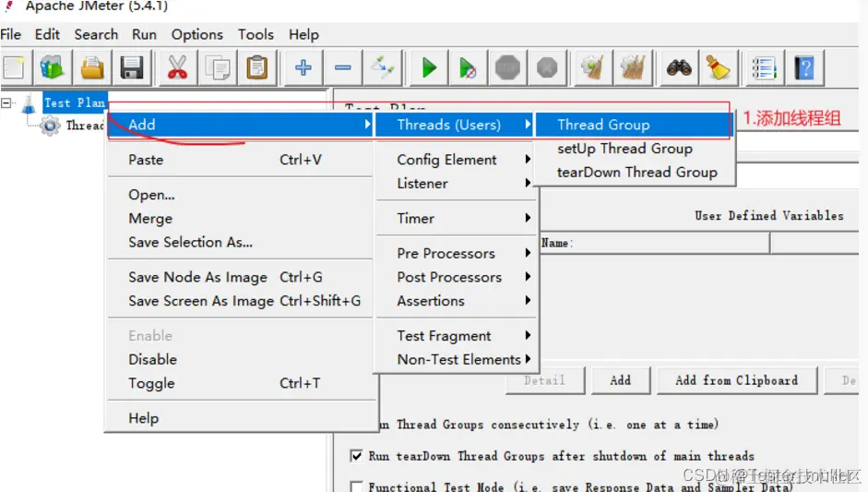Toggle Functional Test Mode checkbox
The height and width of the screenshot is (492, 868).
coord(356,486)
